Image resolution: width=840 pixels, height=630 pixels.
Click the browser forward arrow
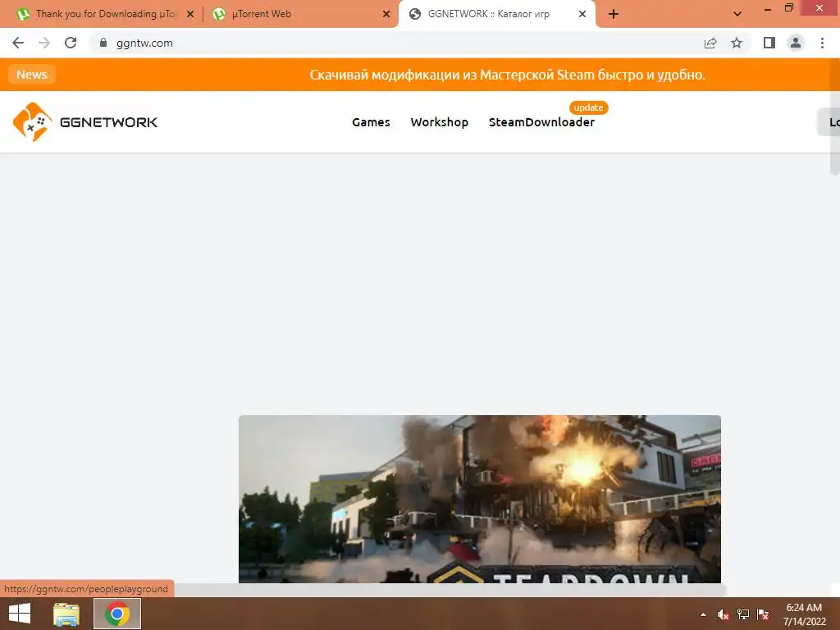pos(44,43)
